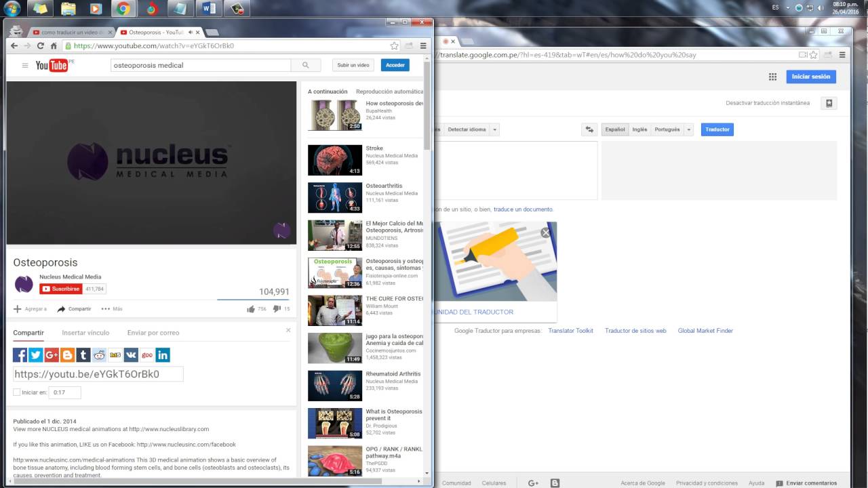Open the YouTube guide hamburger menu
Screen dimensions: 868x488
[25, 66]
